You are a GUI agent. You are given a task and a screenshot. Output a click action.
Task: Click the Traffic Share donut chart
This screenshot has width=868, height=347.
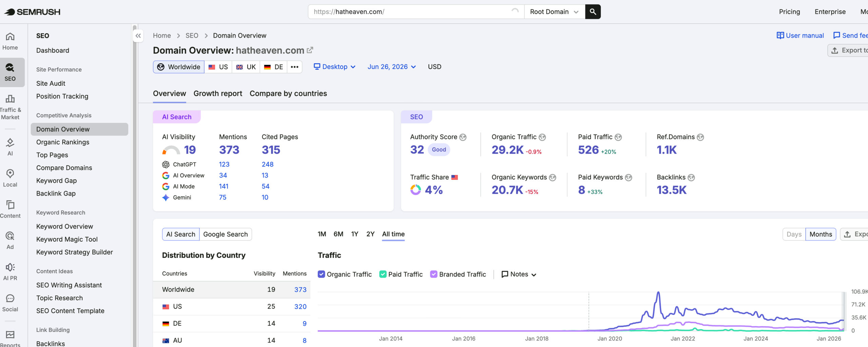(x=416, y=190)
